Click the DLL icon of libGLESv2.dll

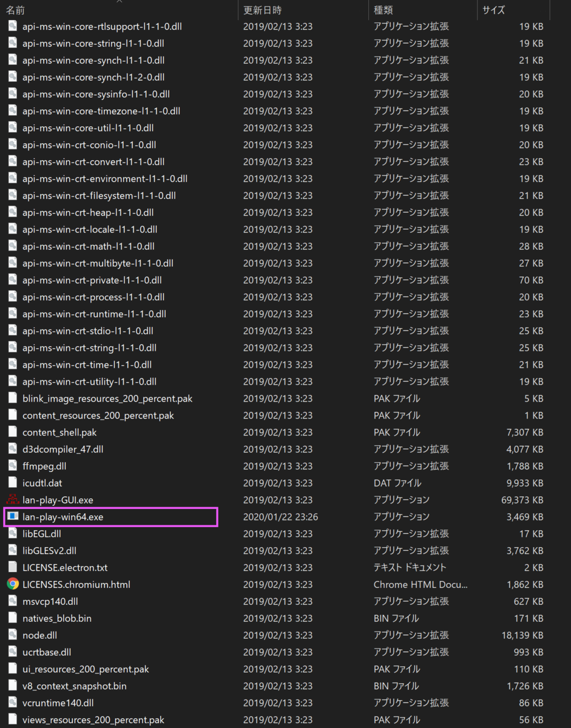[13, 550]
